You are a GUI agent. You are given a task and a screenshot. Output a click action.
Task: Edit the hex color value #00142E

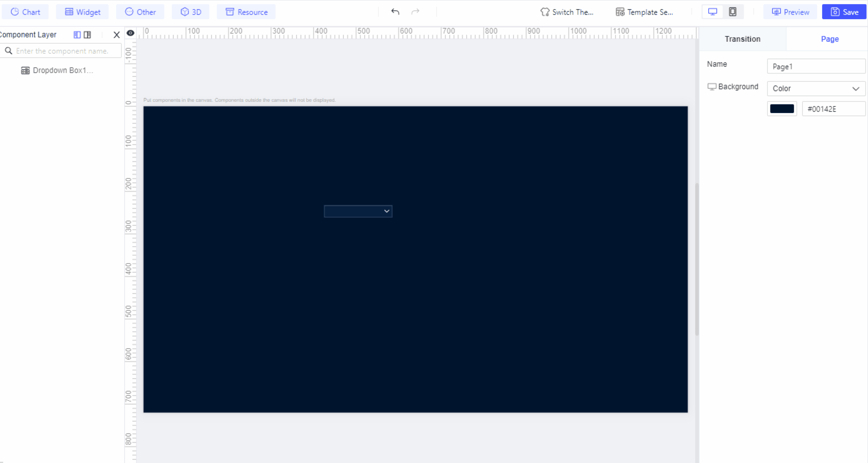pos(833,109)
